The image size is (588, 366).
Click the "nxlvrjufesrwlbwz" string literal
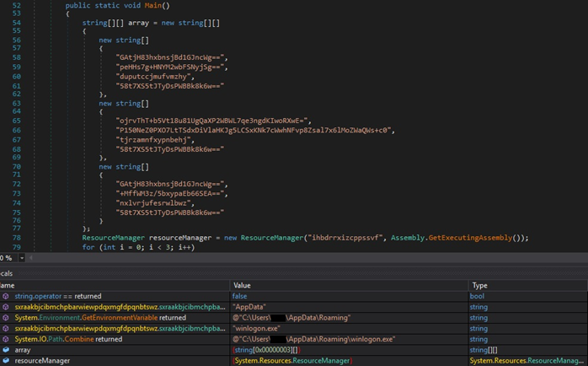(x=153, y=203)
